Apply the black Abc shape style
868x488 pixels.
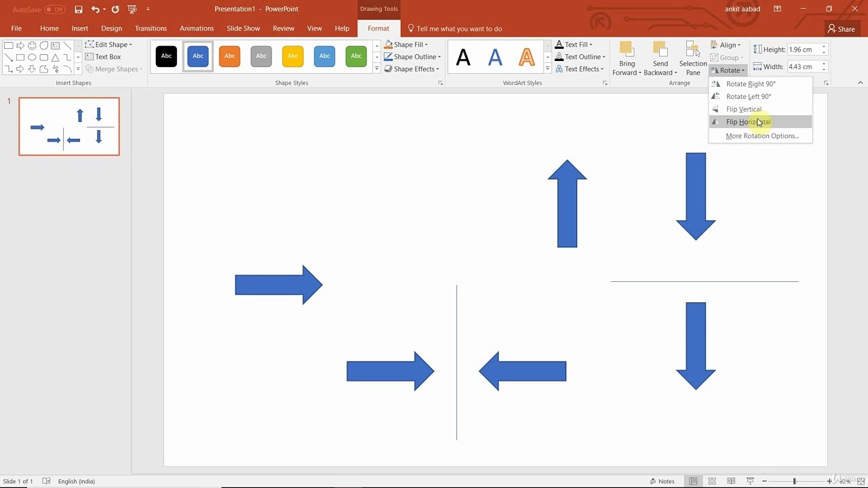(166, 56)
